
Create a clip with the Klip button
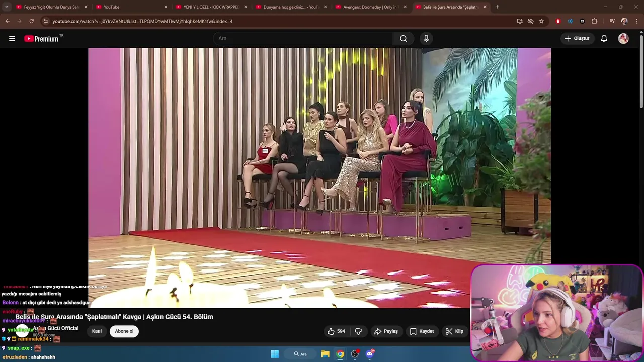454,331
